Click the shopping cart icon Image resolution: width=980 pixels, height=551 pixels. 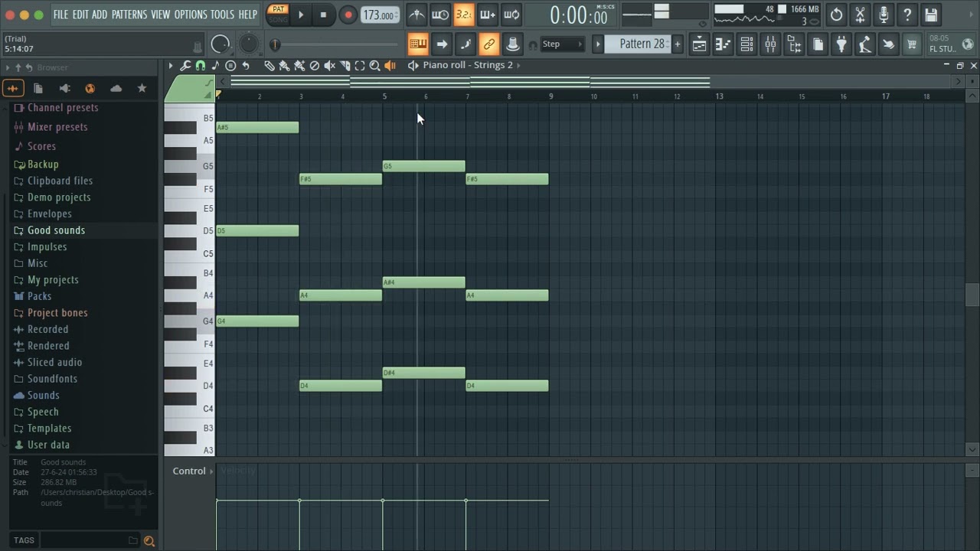tap(912, 44)
